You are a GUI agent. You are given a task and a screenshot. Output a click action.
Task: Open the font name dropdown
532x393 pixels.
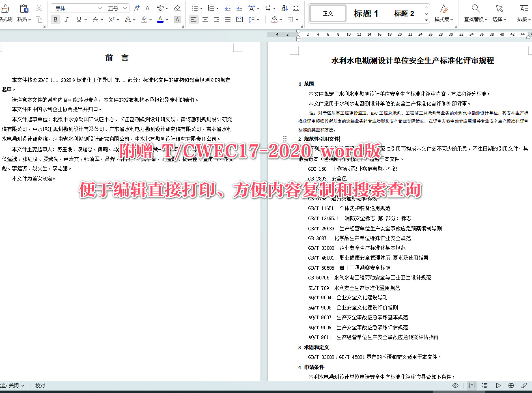pyautogui.click(x=100, y=8)
